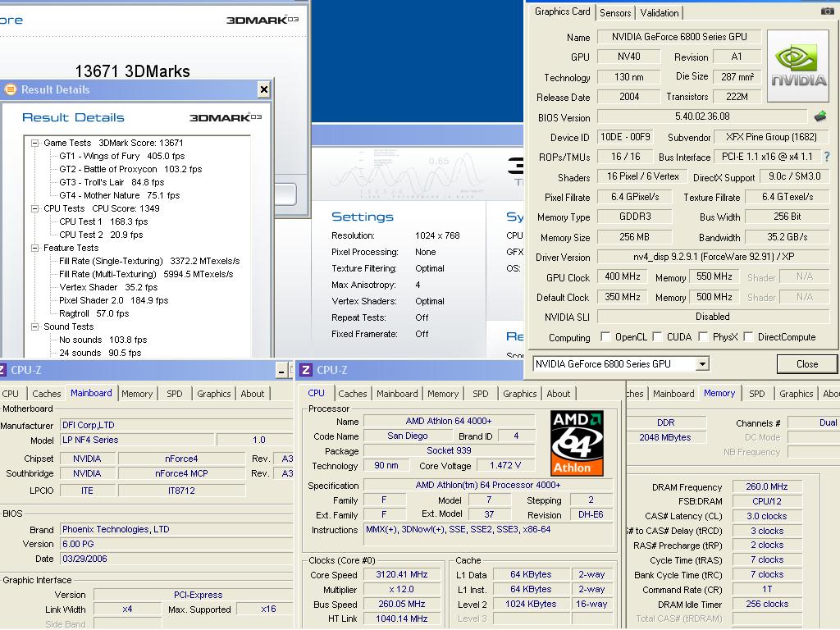
Task: Toggle the PhysX checkbox
Action: click(x=703, y=336)
